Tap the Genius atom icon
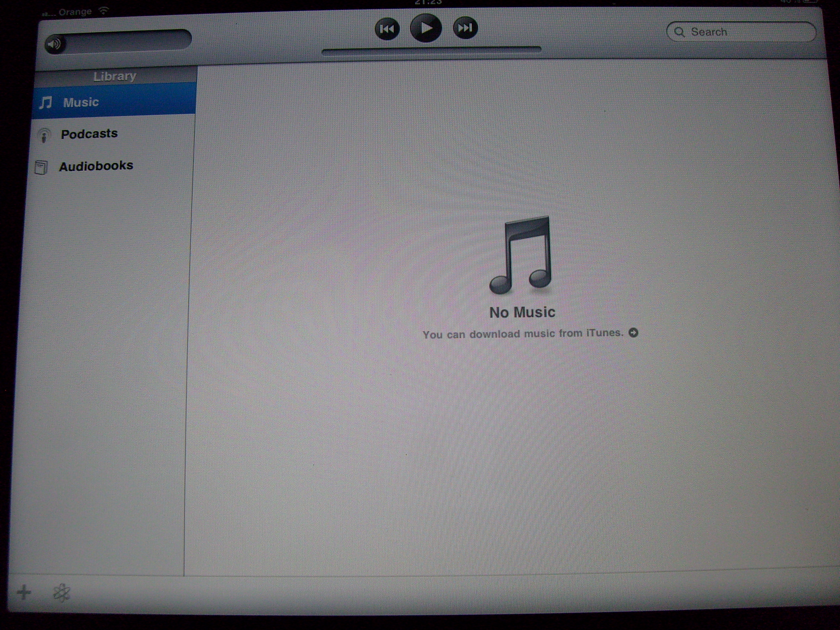Screen dimensions: 840x630 [62, 593]
